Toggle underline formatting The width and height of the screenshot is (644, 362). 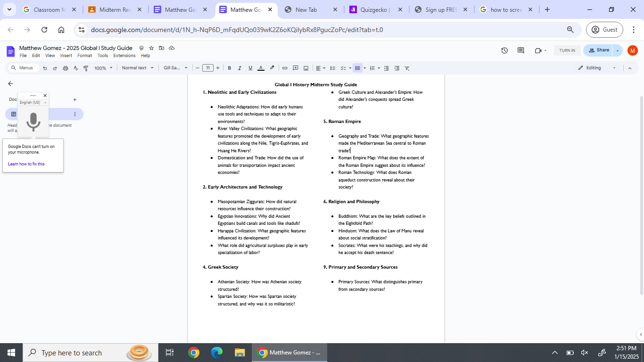point(250,68)
